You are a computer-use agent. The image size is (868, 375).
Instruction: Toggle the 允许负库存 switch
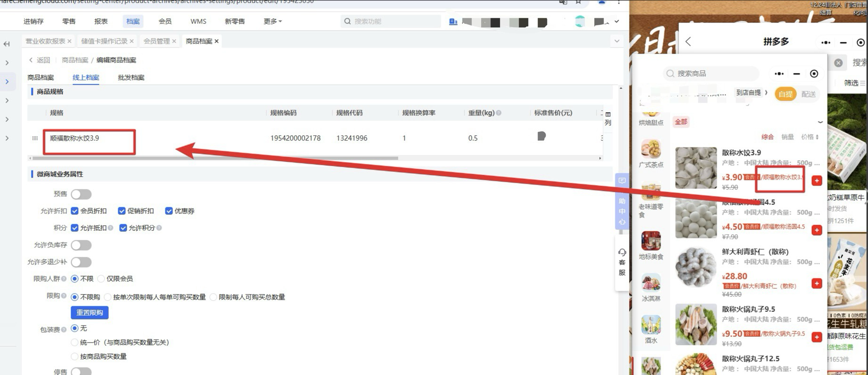tap(81, 245)
